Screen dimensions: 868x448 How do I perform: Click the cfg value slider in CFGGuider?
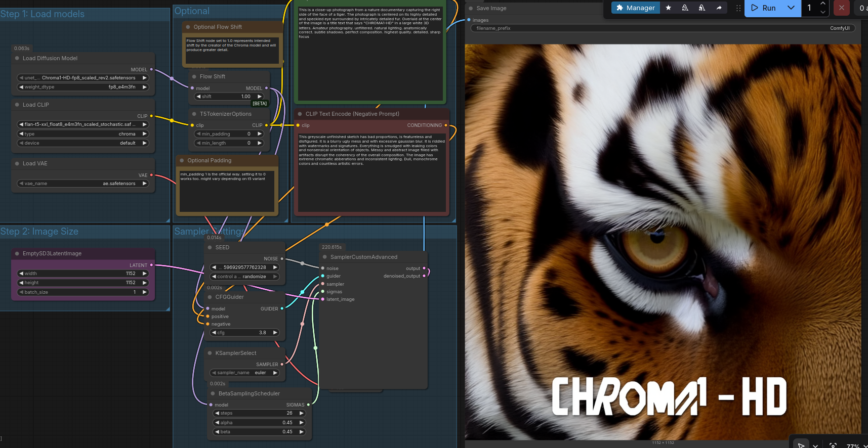[244, 333]
